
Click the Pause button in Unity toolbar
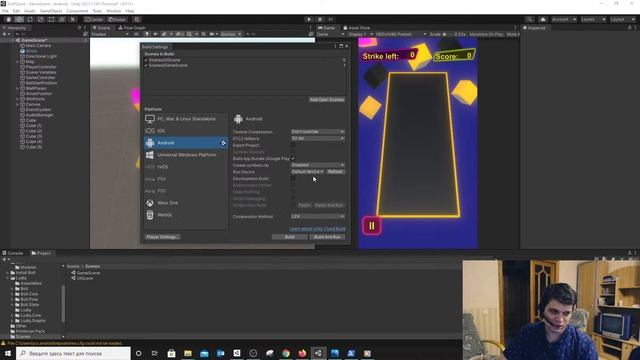[320, 19]
